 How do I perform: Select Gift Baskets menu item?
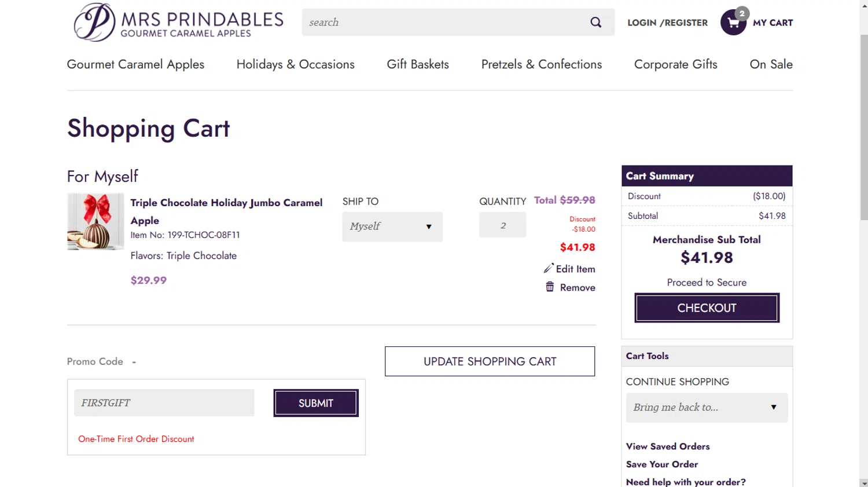coord(418,64)
